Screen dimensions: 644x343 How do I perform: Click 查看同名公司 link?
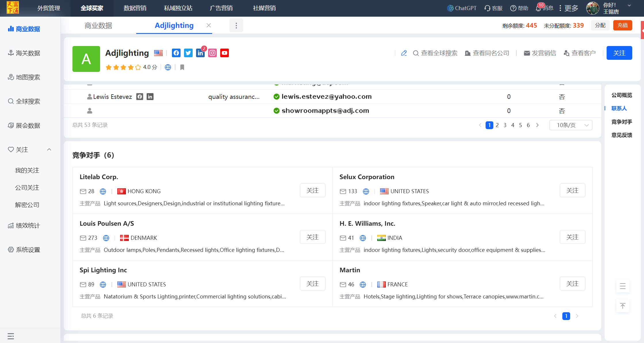[x=487, y=53]
